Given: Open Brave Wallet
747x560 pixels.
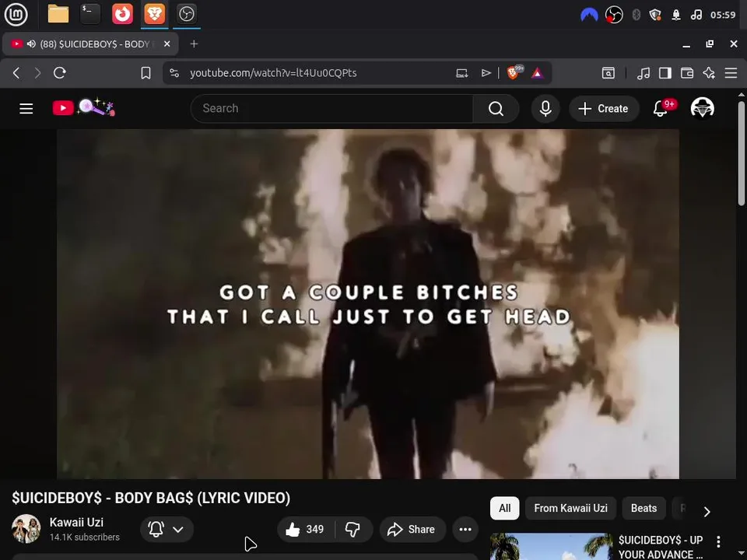Looking at the screenshot, I should point(687,73).
